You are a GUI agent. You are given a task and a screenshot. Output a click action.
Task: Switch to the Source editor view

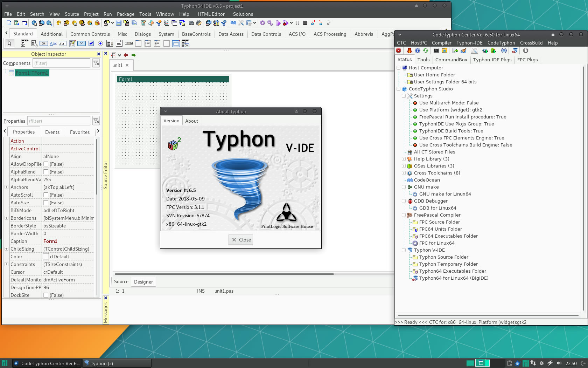[121, 281]
